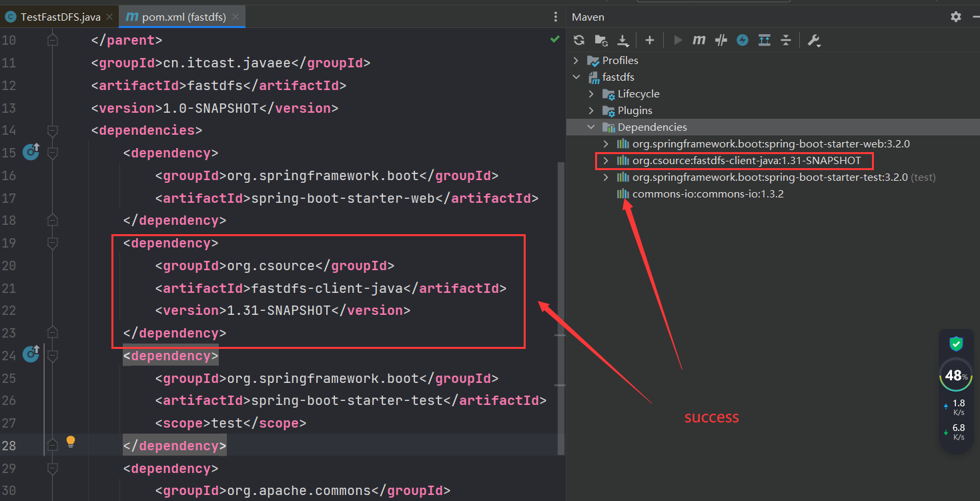Expand the Profiles node in Maven

coord(576,60)
